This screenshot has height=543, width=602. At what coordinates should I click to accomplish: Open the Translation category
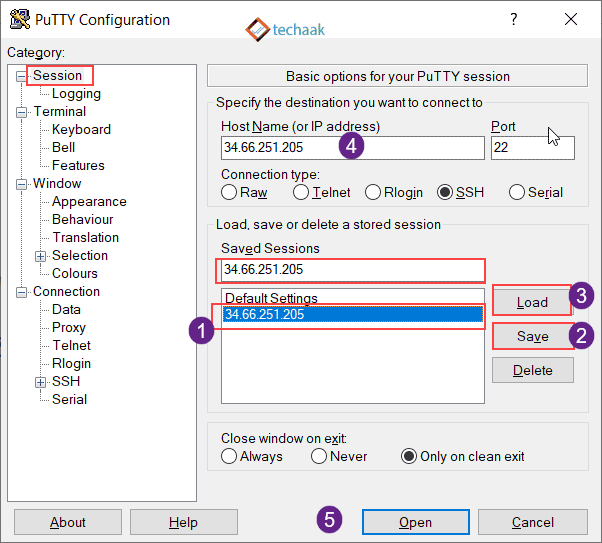[86, 238]
